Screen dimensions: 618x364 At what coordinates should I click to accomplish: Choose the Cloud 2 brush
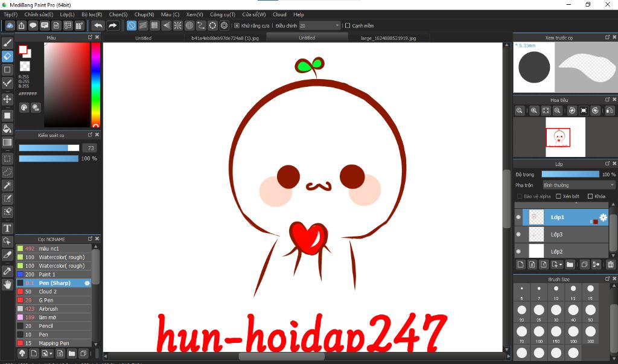pyautogui.click(x=54, y=292)
